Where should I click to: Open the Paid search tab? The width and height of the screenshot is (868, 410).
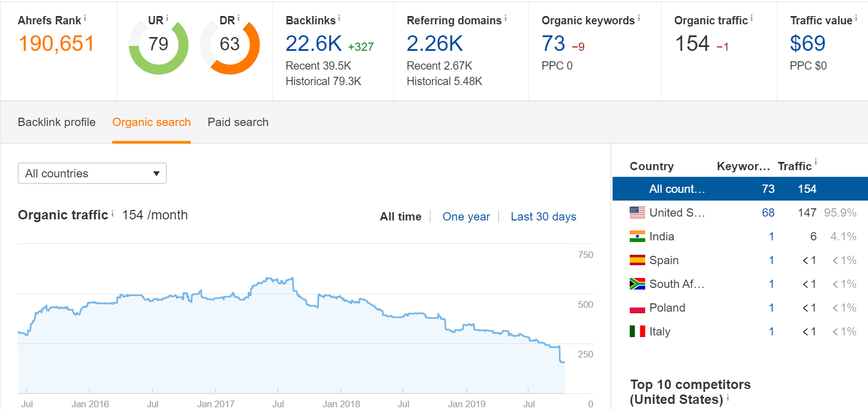[x=238, y=122]
